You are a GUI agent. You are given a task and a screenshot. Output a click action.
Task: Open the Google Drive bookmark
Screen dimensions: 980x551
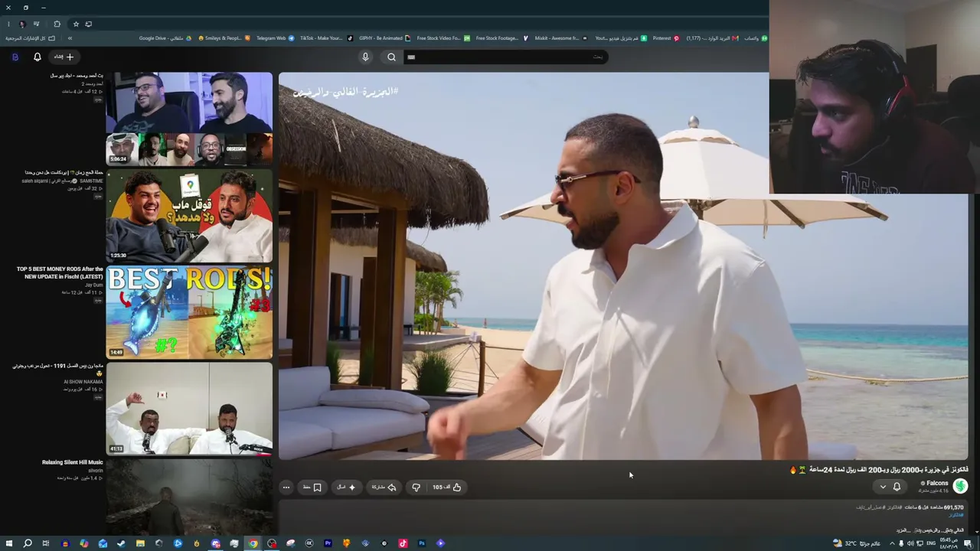[x=165, y=38]
